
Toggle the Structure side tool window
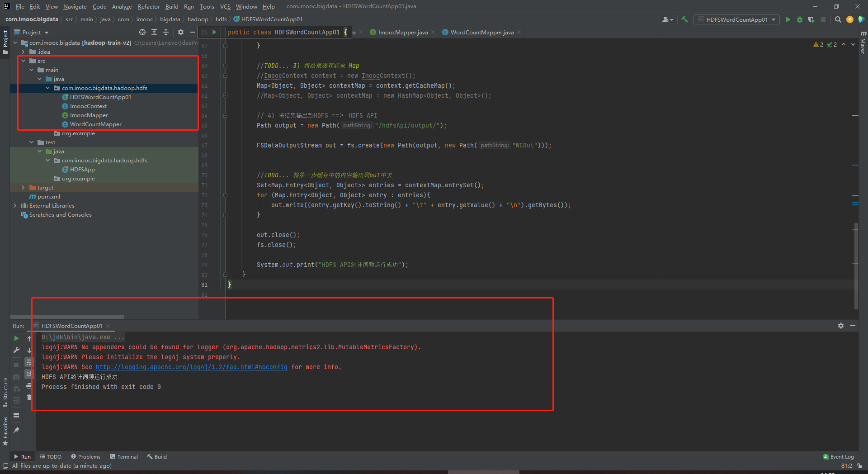pyautogui.click(x=5, y=392)
